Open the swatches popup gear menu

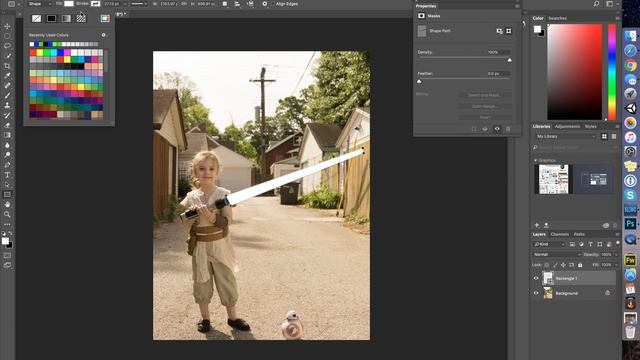point(104,35)
